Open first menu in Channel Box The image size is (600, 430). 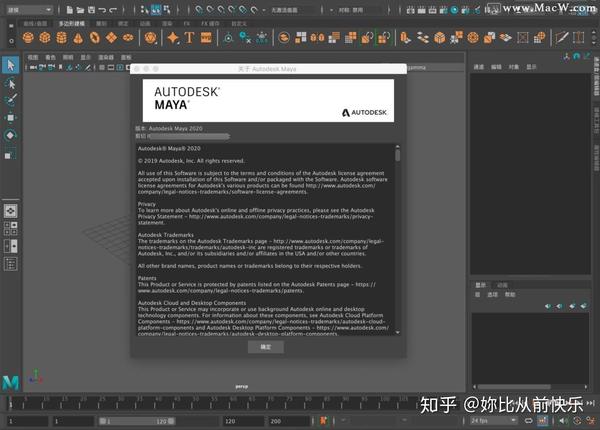(478, 67)
